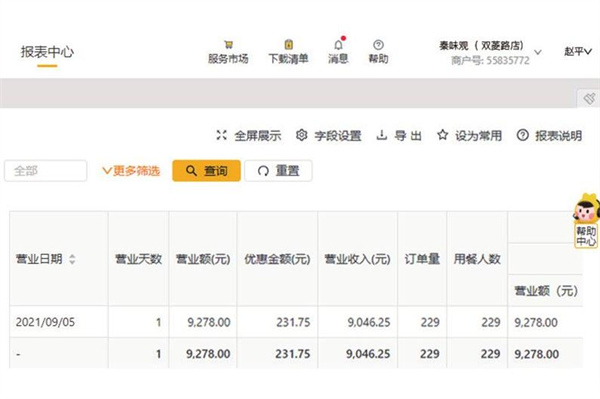
Task: Click 全屏展示 link
Action: [249, 135]
